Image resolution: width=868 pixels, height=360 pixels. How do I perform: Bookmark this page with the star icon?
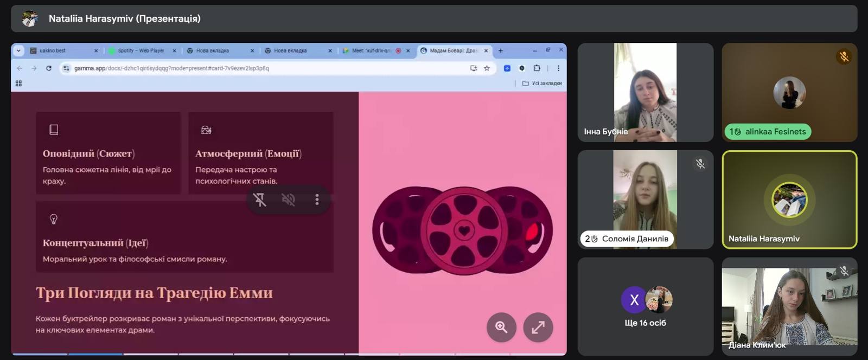[487, 68]
